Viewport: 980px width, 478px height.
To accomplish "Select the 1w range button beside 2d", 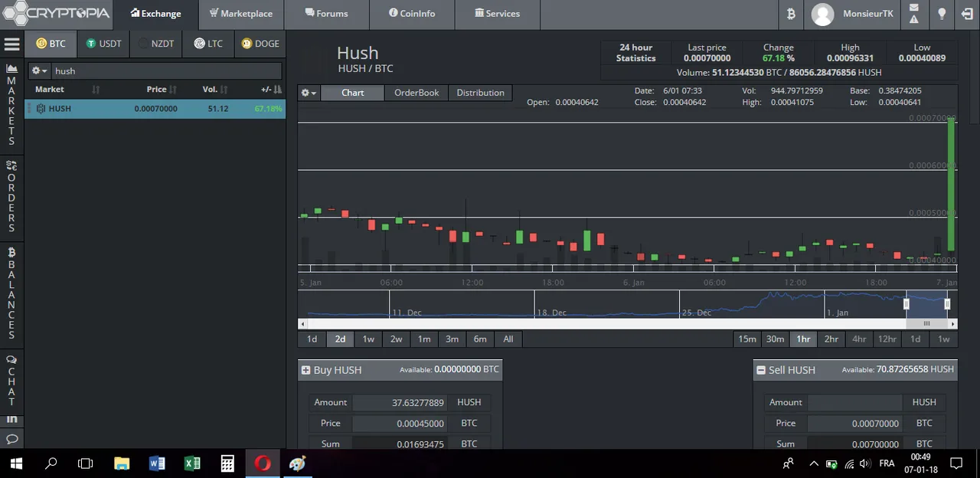I will pos(368,339).
